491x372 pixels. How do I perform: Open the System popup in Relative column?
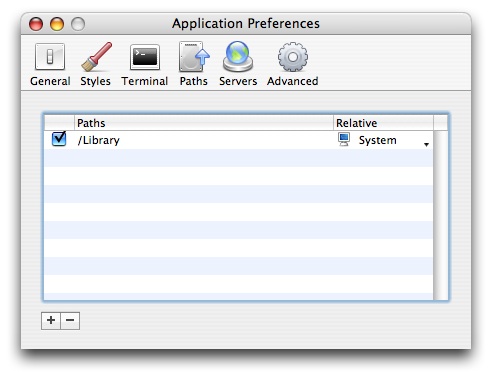coord(383,140)
